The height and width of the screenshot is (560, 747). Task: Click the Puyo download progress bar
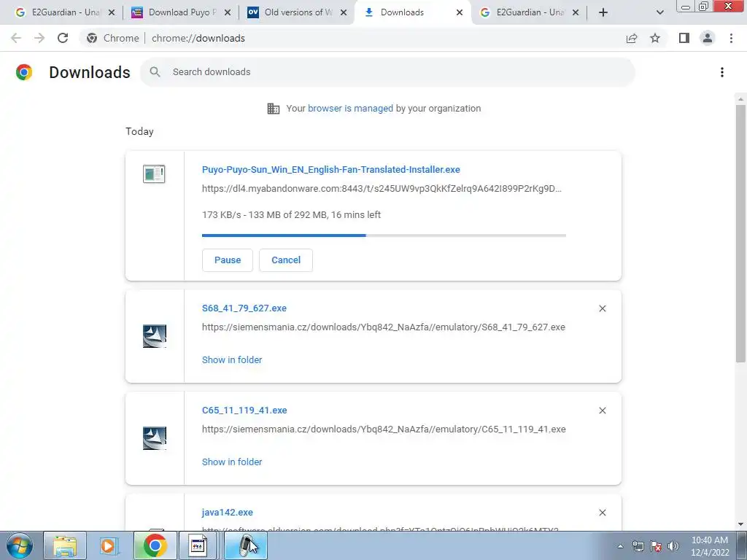click(x=384, y=236)
